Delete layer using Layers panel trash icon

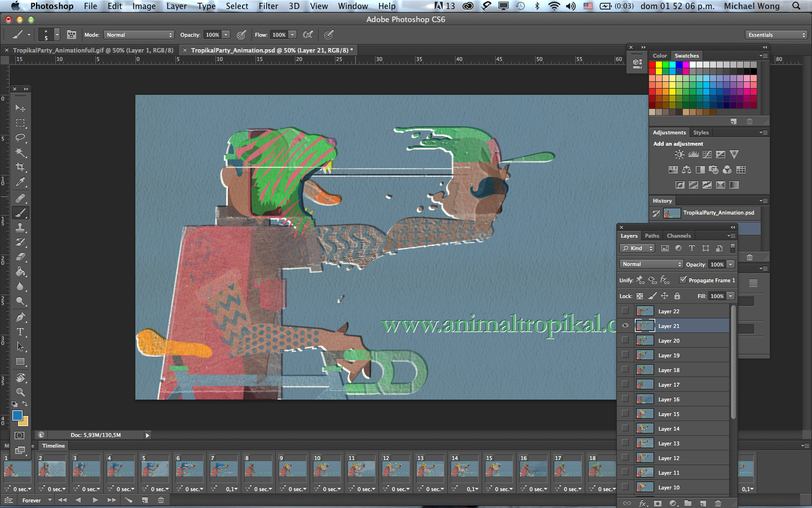[718, 503]
